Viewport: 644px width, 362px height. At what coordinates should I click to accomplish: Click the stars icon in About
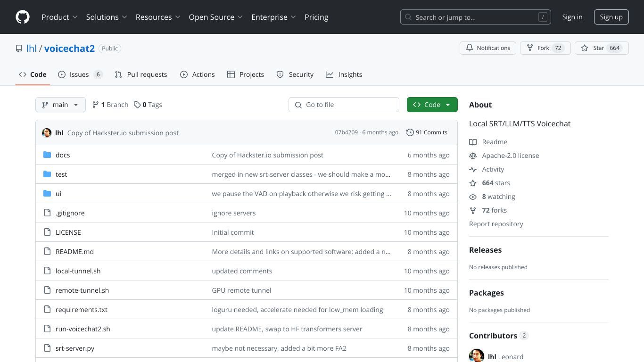tap(473, 183)
